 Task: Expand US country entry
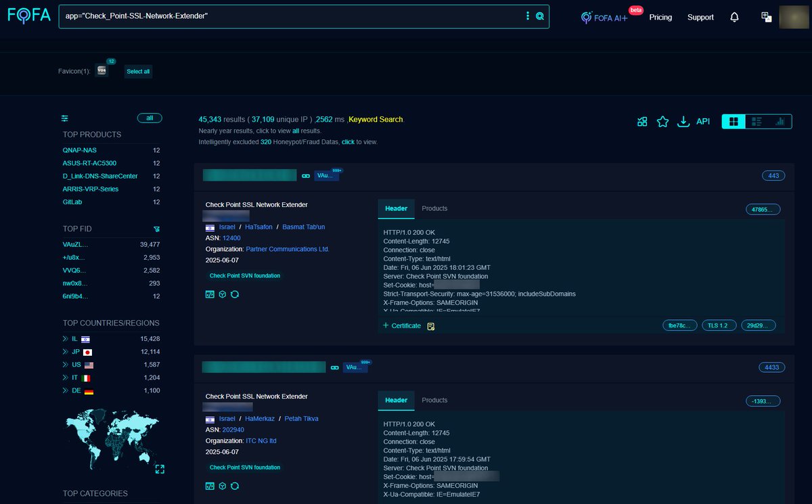66,365
